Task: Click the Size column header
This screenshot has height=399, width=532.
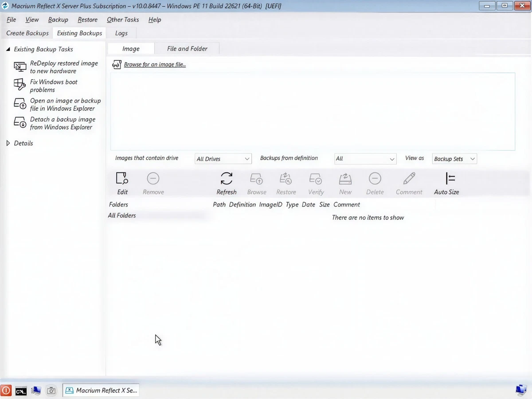Action: (x=325, y=204)
